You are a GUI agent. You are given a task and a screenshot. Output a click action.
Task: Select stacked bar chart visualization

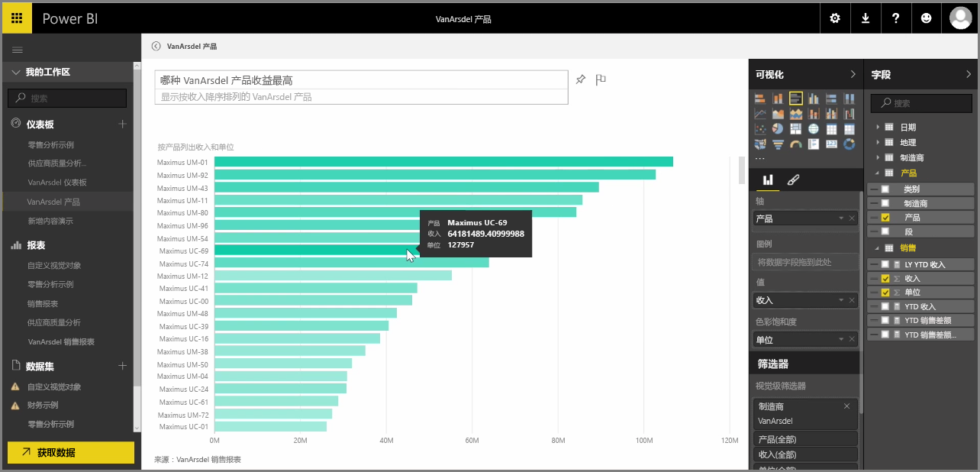tap(760, 99)
